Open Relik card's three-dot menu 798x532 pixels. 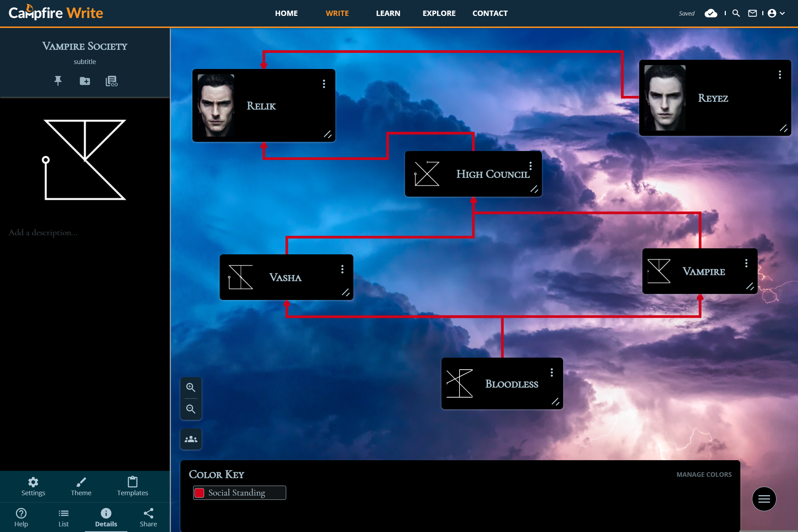324,84
